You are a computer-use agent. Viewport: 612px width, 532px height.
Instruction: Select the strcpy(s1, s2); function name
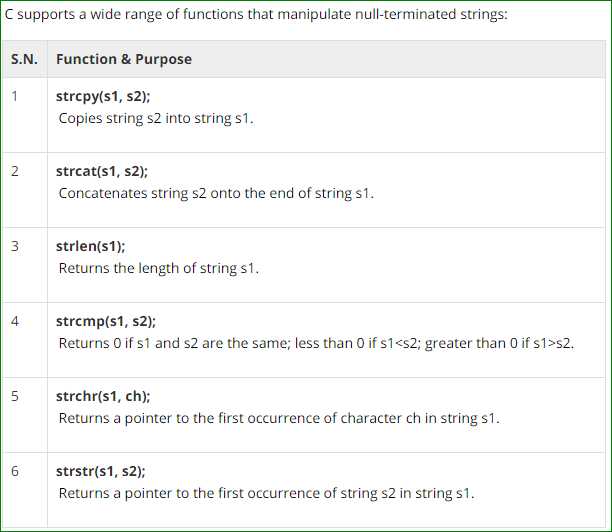coord(104,96)
